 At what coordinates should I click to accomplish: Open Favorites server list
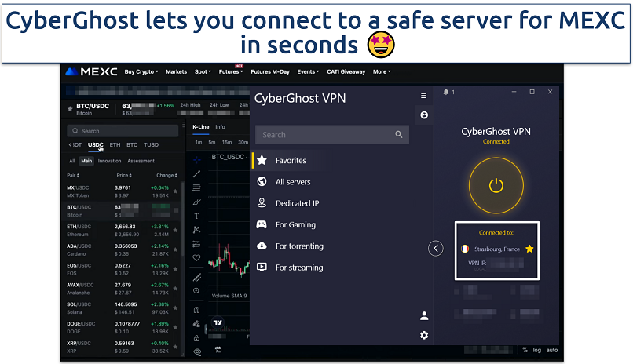[291, 161]
